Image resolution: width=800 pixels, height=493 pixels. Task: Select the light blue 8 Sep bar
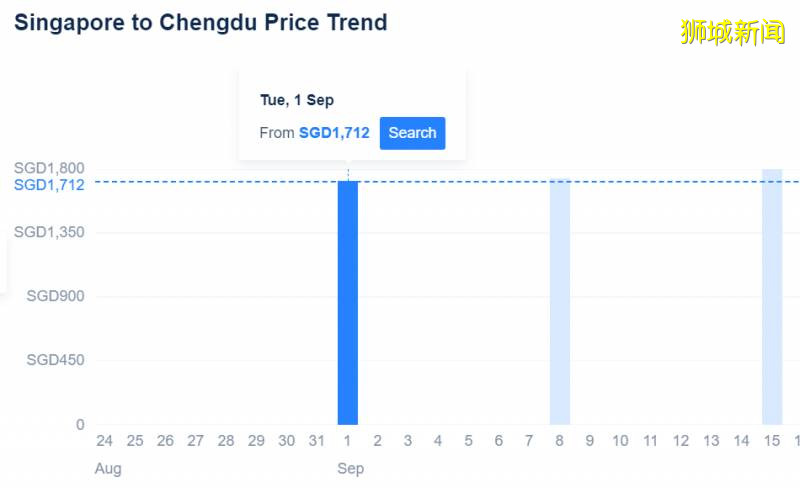(x=560, y=302)
